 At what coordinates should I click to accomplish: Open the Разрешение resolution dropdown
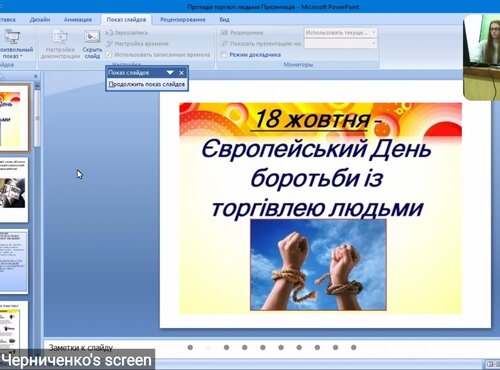(x=373, y=33)
